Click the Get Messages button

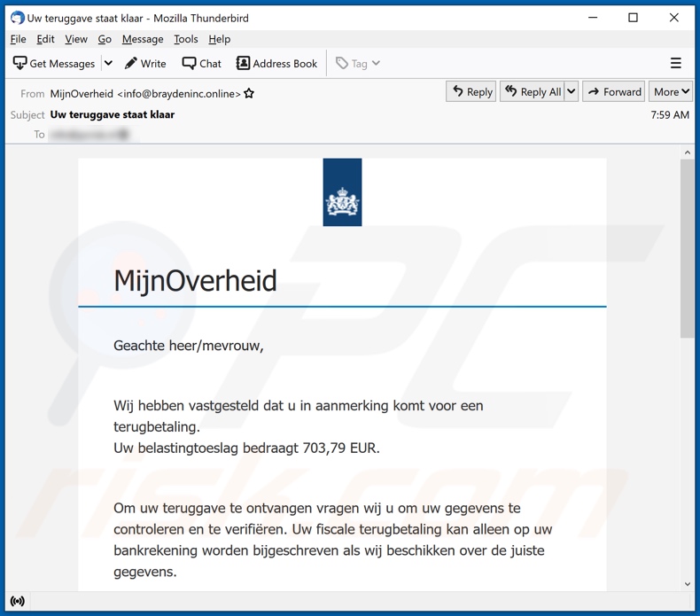pyautogui.click(x=53, y=64)
